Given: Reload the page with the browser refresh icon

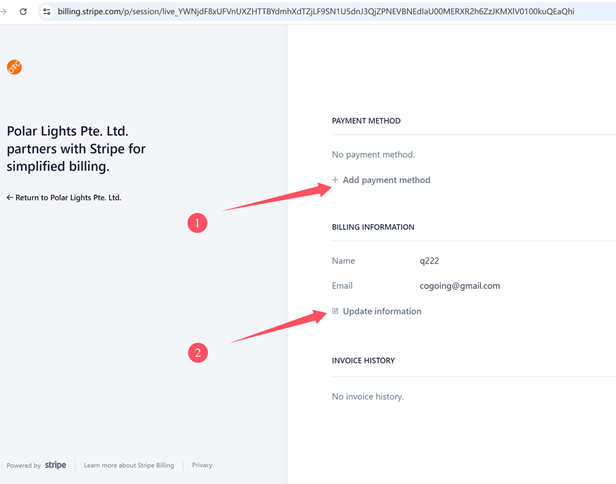Looking at the screenshot, I should pos(23,11).
